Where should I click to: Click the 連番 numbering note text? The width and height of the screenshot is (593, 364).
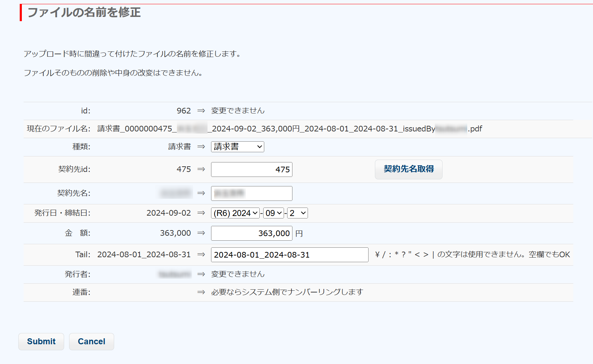tap(287, 292)
